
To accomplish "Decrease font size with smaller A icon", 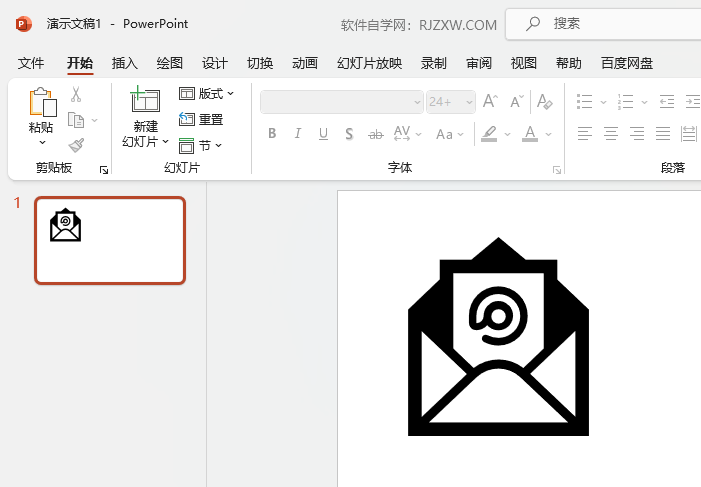I will pos(517,102).
